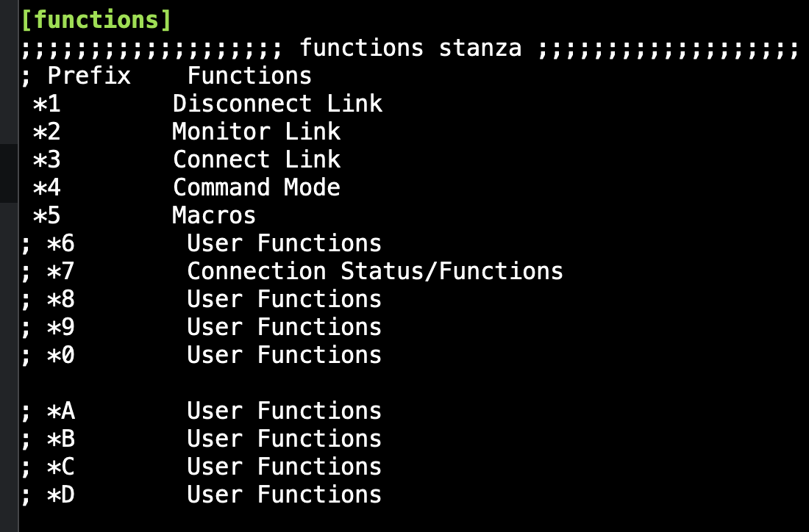Click the 'Command Mode' text
The width and height of the screenshot is (809, 532).
coord(257,187)
